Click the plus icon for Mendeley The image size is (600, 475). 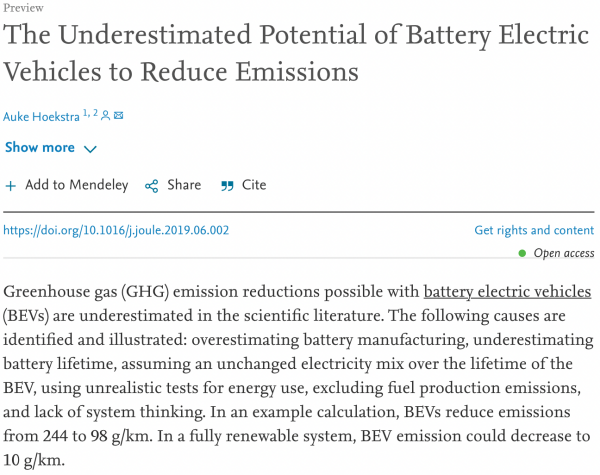(x=11, y=186)
